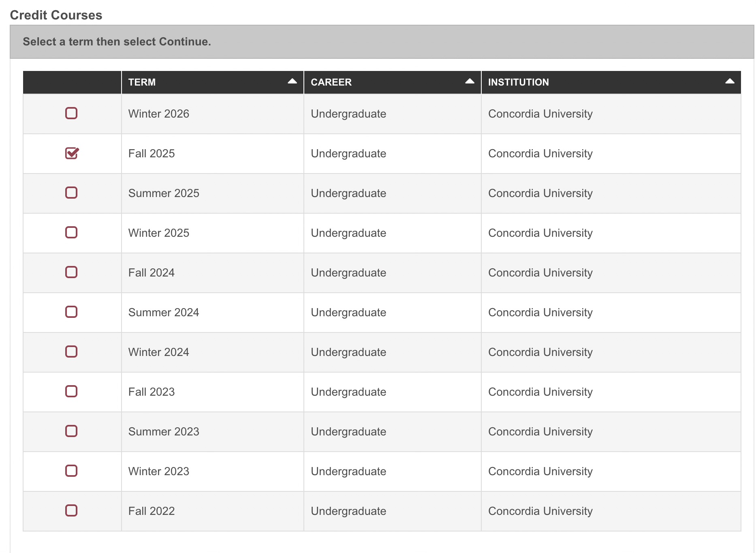Click the TERM column header
The image size is (756, 553).
142,82
